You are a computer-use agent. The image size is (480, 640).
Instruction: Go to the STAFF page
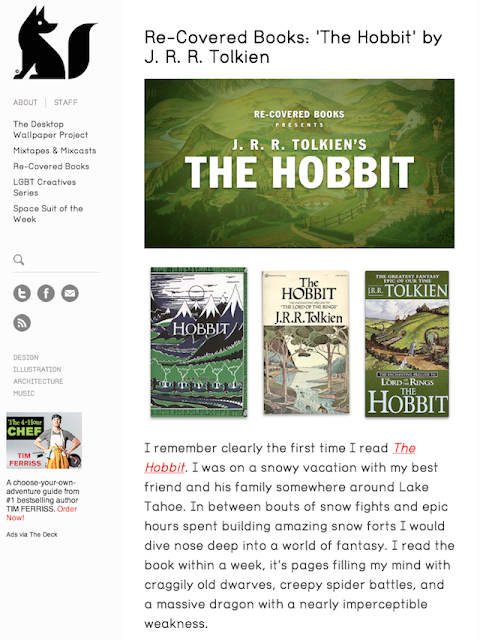(x=66, y=102)
